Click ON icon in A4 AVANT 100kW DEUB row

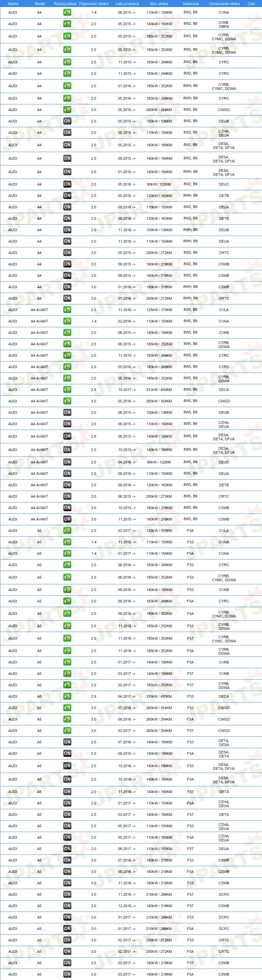pyautogui.click(x=67, y=412)
